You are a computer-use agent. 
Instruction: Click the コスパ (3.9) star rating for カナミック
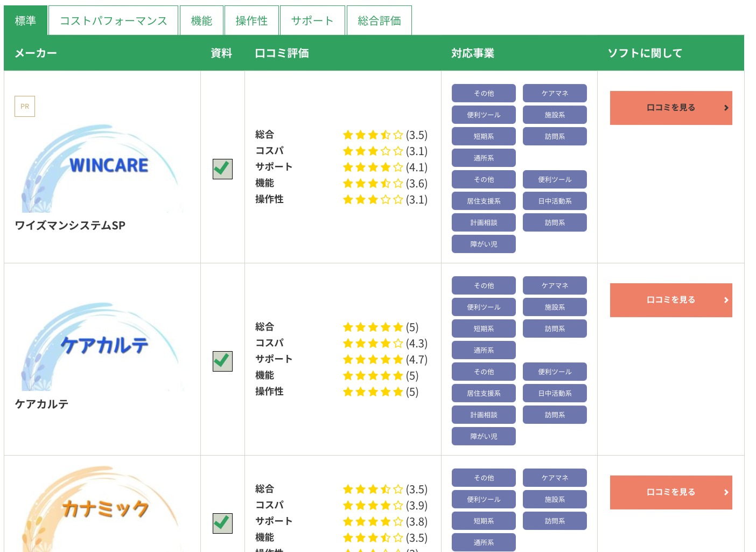(x=385, y=505)
